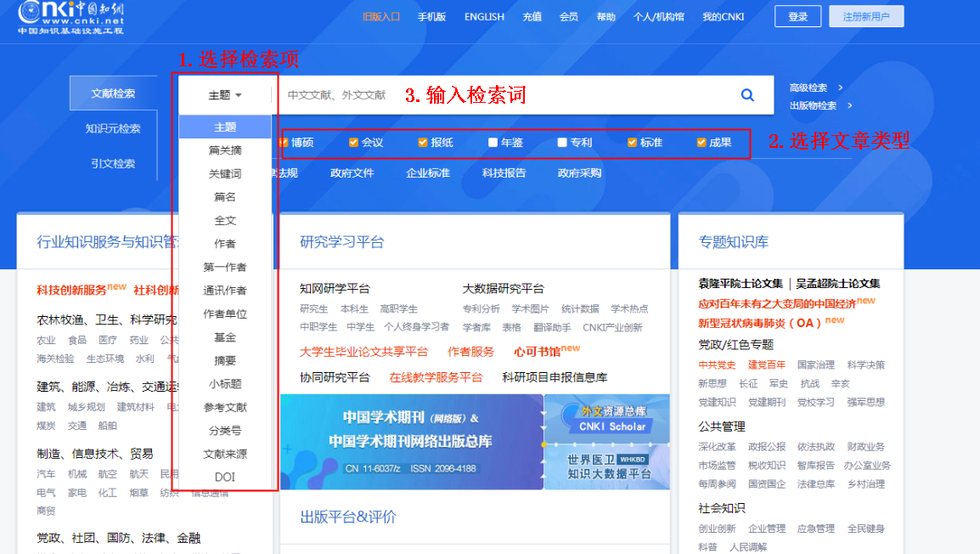The height and width of the screenshot is (554, 980).
Task: Open 外文资源总库 CNKI Scholar banner
Action: coord(607,419)
